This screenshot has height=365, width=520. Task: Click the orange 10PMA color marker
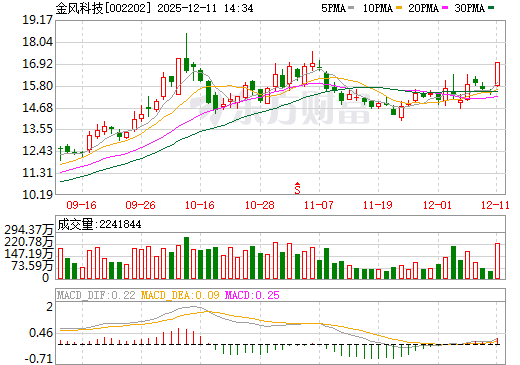pos(399,8)
